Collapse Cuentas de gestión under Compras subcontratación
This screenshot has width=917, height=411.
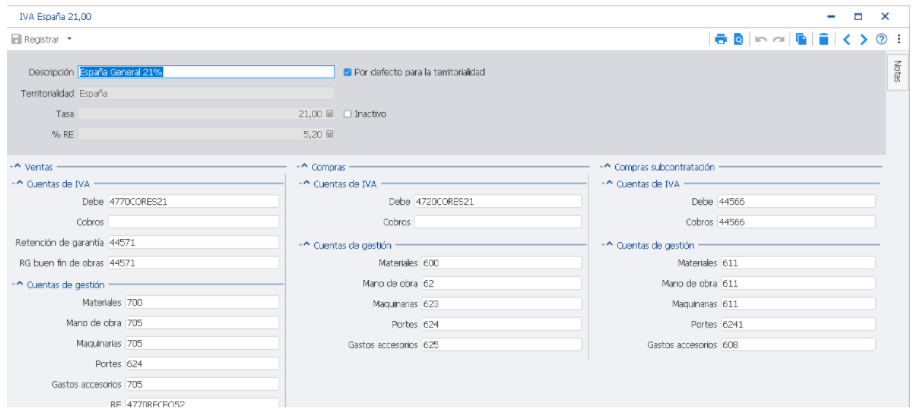pyautogui.click(x=609, y=245)
